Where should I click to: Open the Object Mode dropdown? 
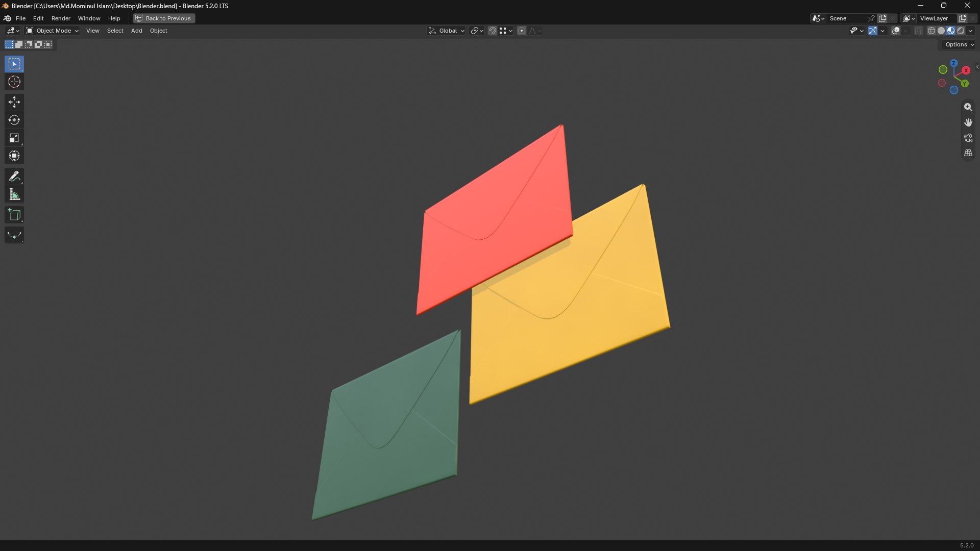click(x=52, y=31)
